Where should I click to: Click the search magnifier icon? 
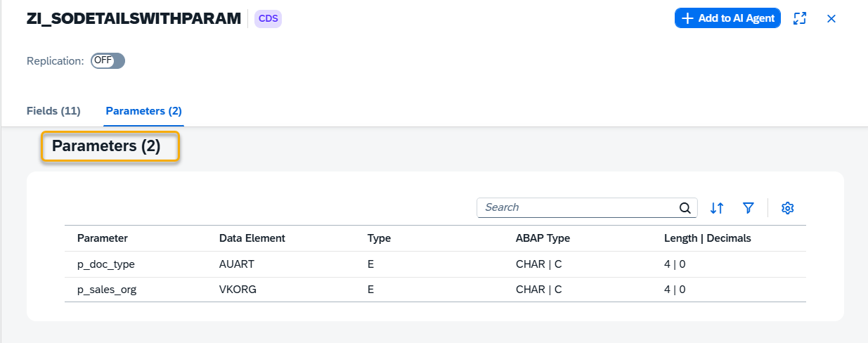(685, 208)
